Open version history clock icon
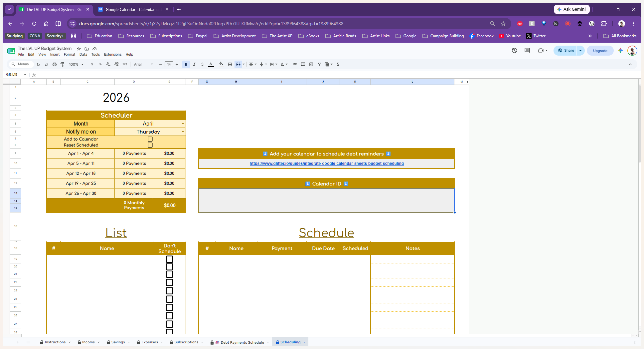Viewport: 644px width, 349px height. coord(515,51)
